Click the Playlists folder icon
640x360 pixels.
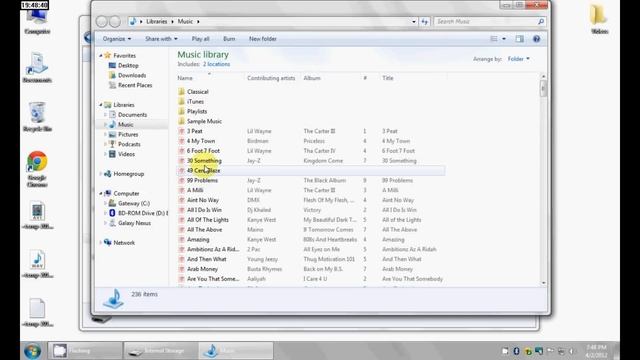182,111
